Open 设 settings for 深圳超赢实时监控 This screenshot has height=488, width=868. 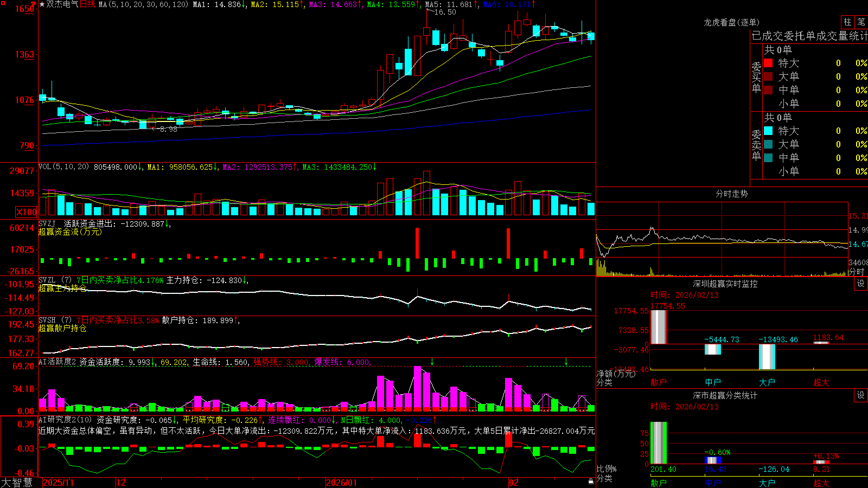click(861, 284)
